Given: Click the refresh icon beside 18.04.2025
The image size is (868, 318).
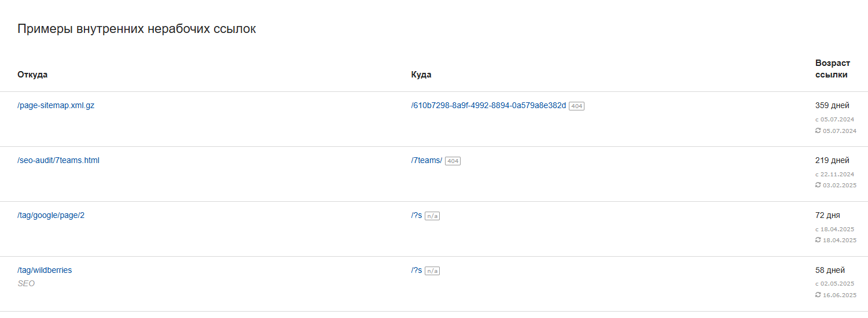Looking at the screenshot, I should 818,240.
